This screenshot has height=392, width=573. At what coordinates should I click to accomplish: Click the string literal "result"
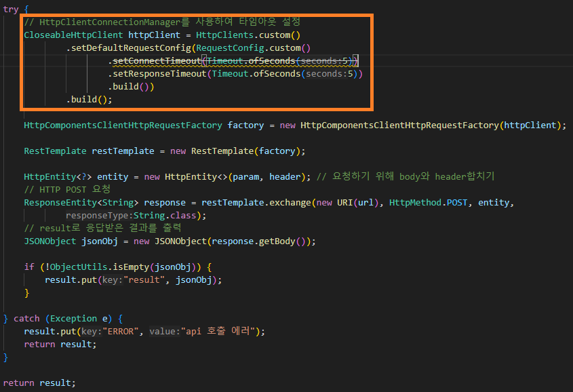(x=144, y=280)
